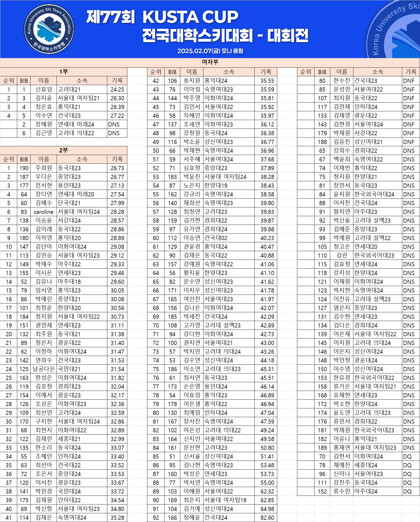
Task: Click DNF cell of 문성민
Action: 411,89
